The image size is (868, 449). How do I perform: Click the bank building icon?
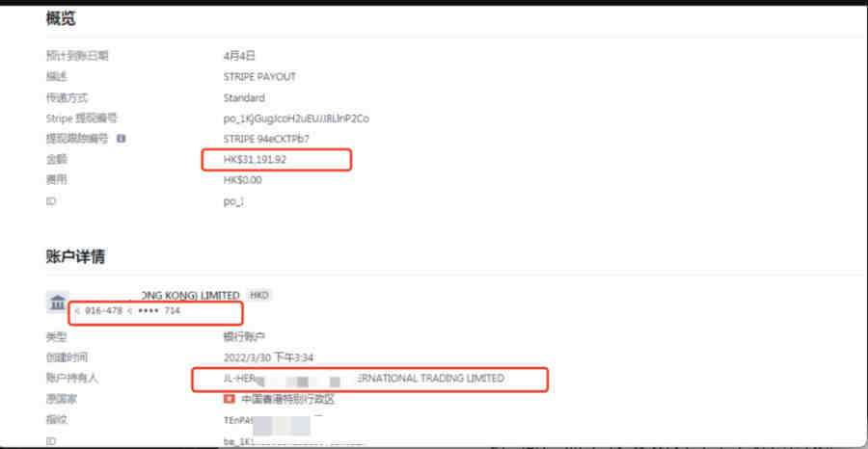point(58,303)
